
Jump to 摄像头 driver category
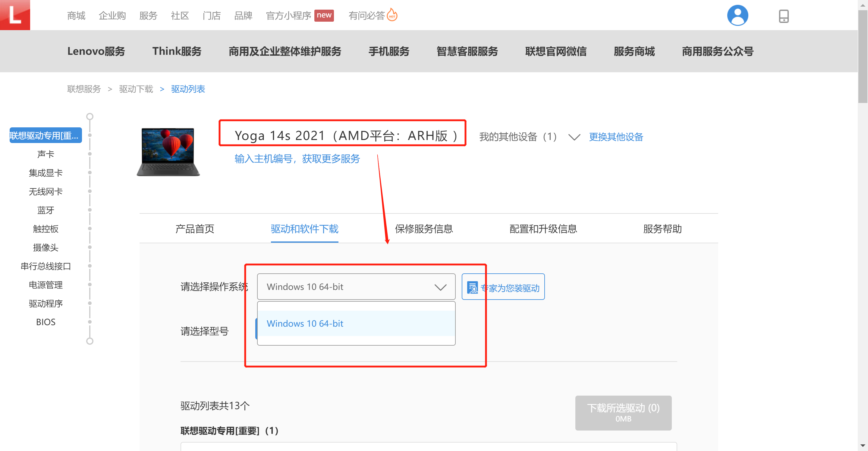click(46, 247)
